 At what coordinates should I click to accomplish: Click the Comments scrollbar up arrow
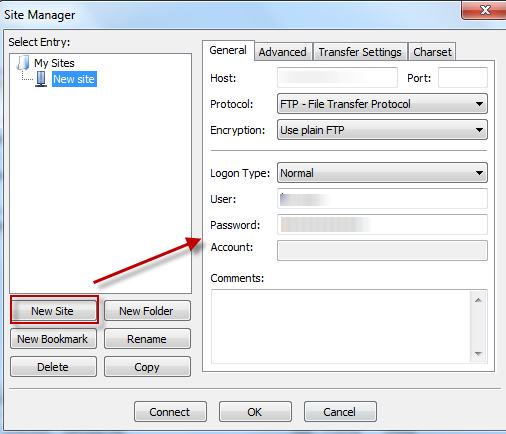point(478,300)
